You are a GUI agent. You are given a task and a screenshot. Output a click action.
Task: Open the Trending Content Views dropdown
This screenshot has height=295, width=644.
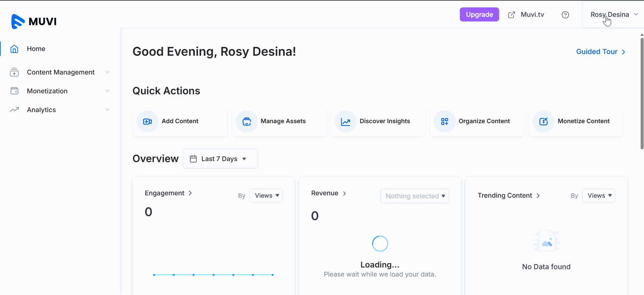tap(599, 196)
